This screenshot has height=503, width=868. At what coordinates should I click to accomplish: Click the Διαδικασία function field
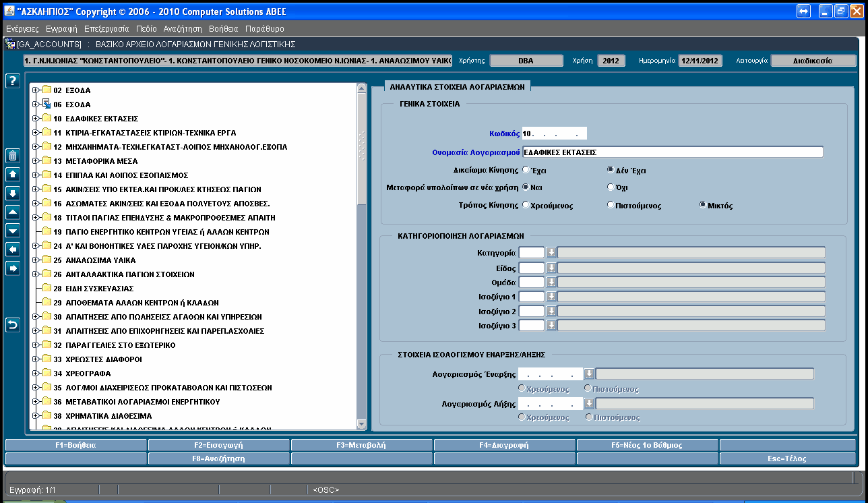[x=813, y=61]
